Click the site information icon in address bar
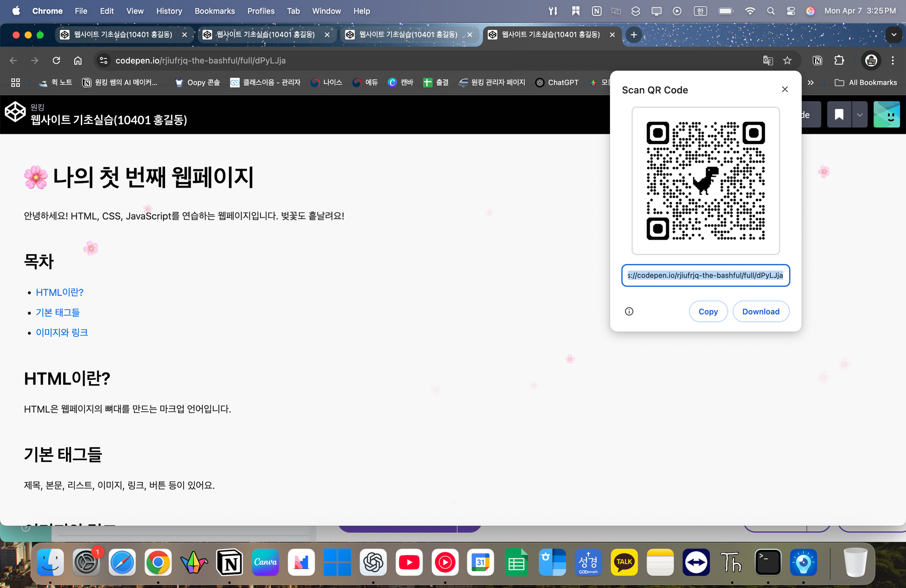906x588 pixels. tap(104, 61)
